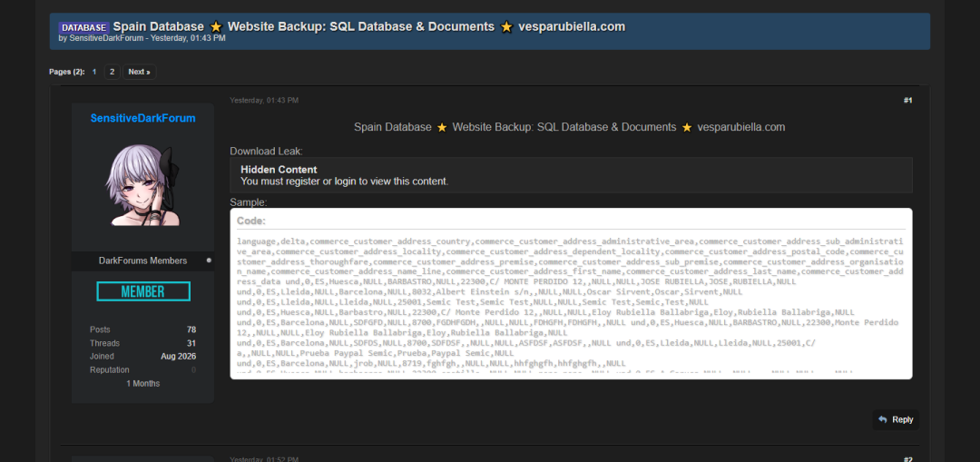Viewport: 980px width, 462px height.
Task: Click the 'Hidden Content' heading
Action: (x=279, y=170)
